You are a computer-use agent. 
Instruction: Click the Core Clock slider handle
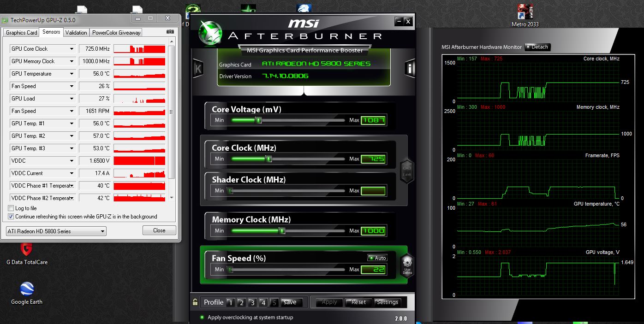pyautogui.click(x=269, y=159)
